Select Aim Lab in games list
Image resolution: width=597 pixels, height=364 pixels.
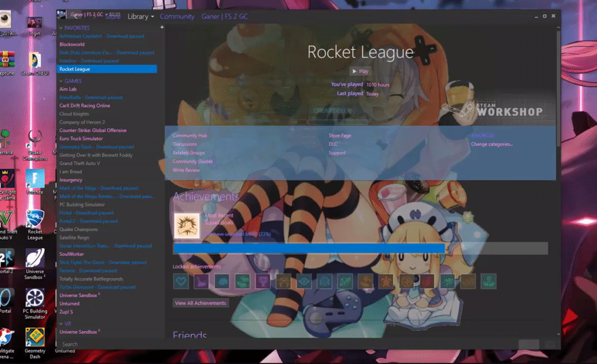pyautogui.click(x=68, y=89)
